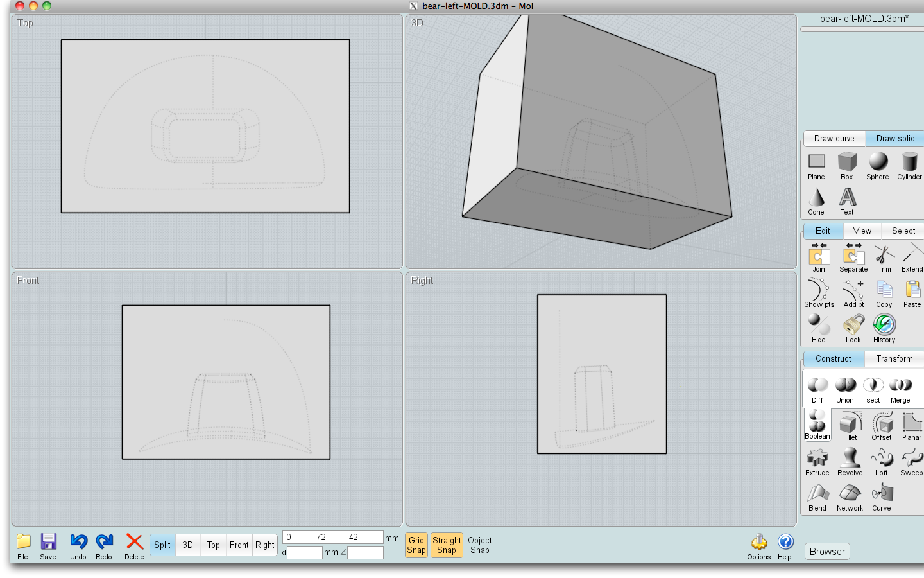Switch to the 3D viewport layout

pyautogui.click(x=188, y=545)
